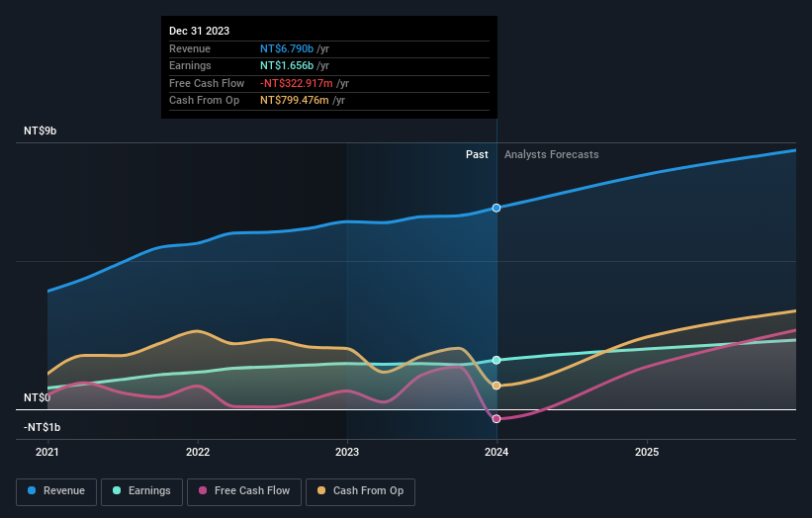
Task: Click the NT$0 y-axis label
Action: (37, 398)
